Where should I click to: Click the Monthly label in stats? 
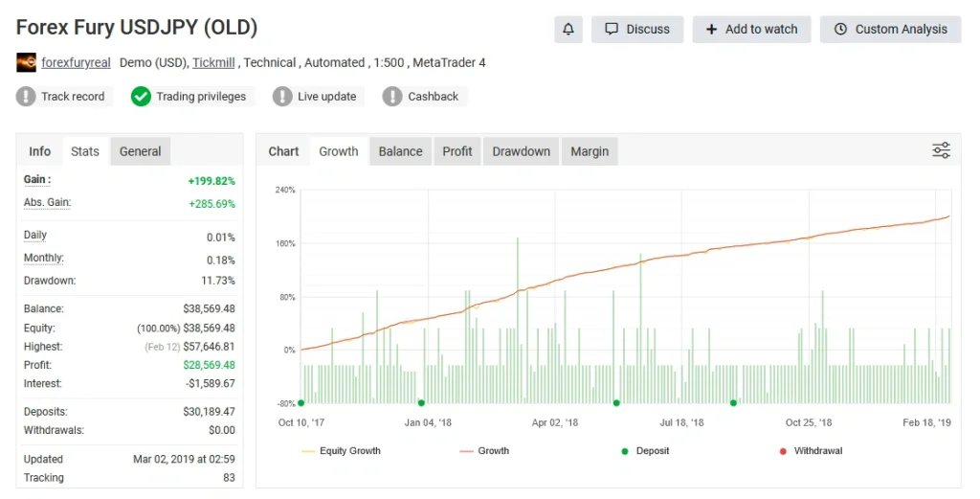coord(44,258)
